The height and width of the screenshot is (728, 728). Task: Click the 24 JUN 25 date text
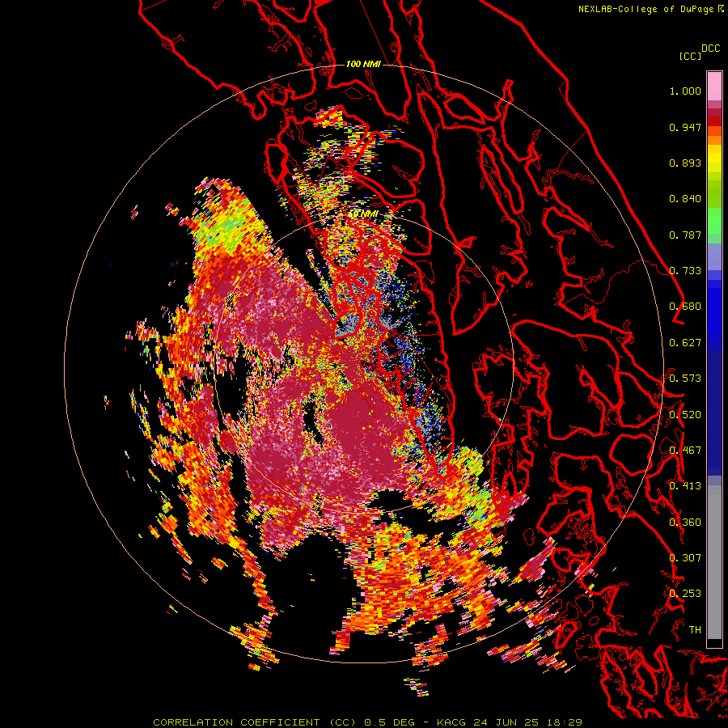[x=506, y=722]
